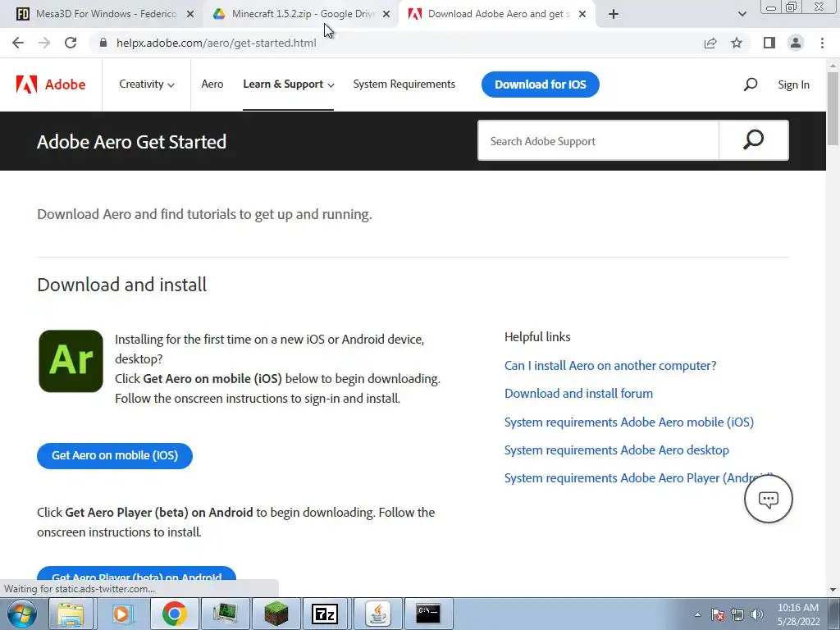The width and height of the screenshot is (840, 630).
Task: Click the Chrome taskbar icon
Action: tap(174, 614)
